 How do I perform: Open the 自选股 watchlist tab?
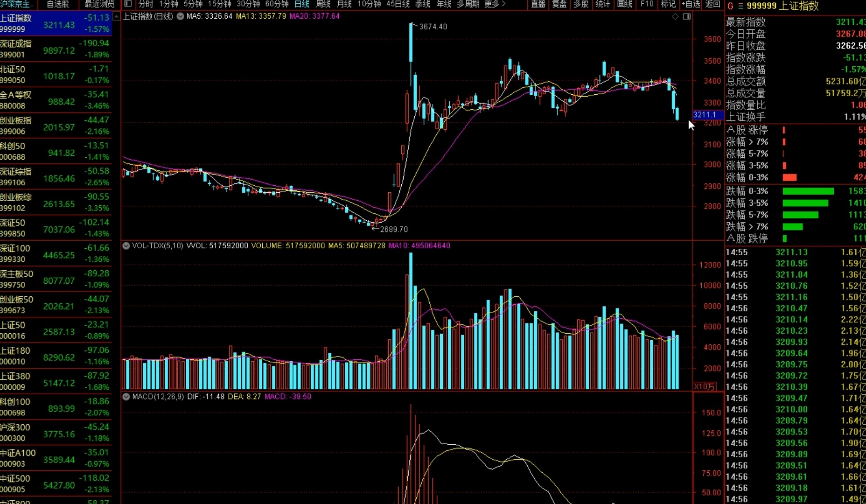58,4
